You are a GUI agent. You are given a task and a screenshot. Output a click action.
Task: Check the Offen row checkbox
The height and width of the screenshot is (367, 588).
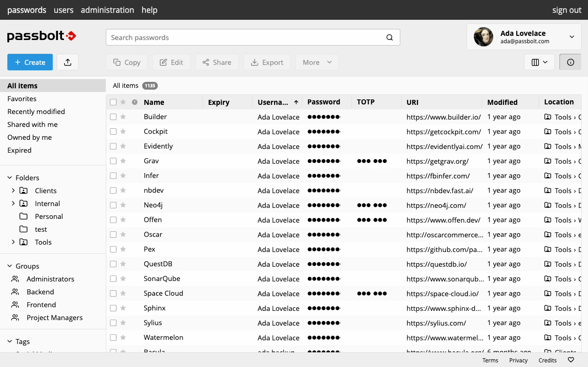[113, 220]
